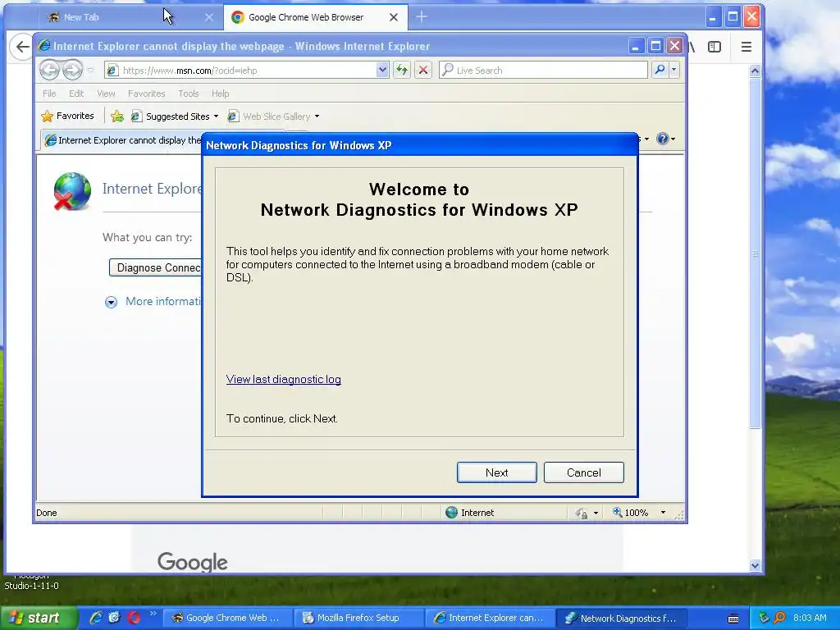The height and width of the screenshot is (630, 840).
Task: Switch to Google Chrome Web taskbar button
Action: point(227,619)
